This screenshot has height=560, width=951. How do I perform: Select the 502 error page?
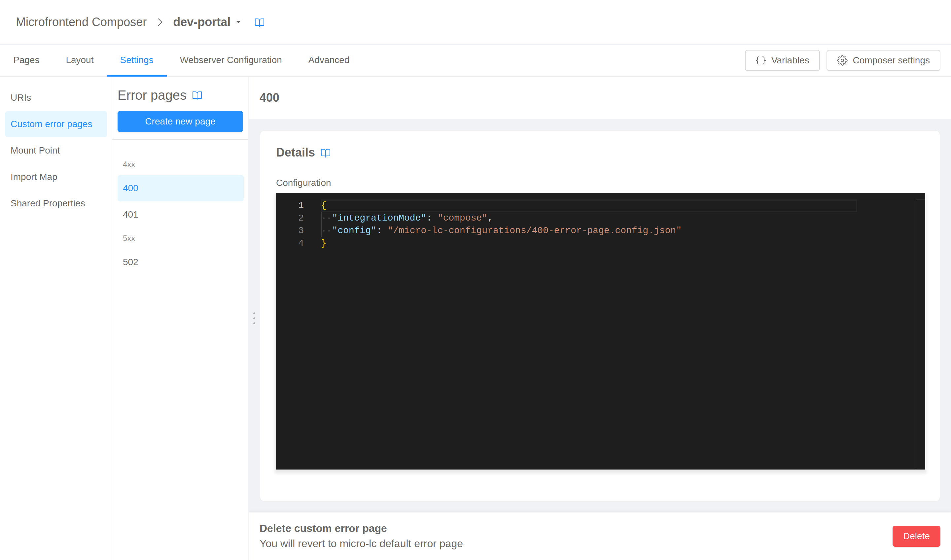(130, 262)
